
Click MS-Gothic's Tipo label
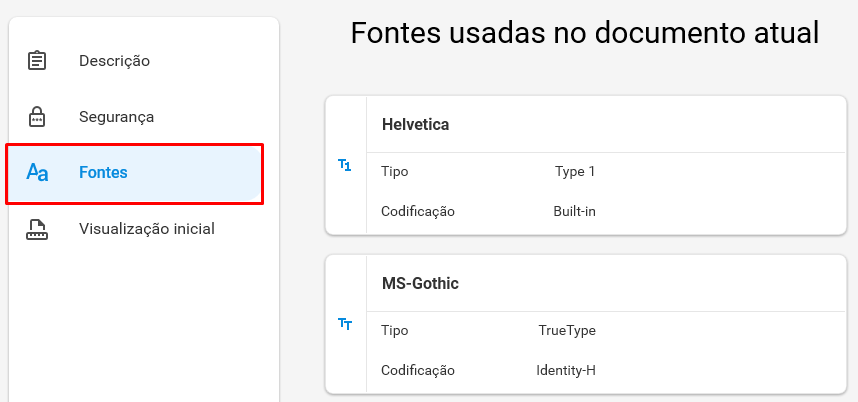(395, 331)
